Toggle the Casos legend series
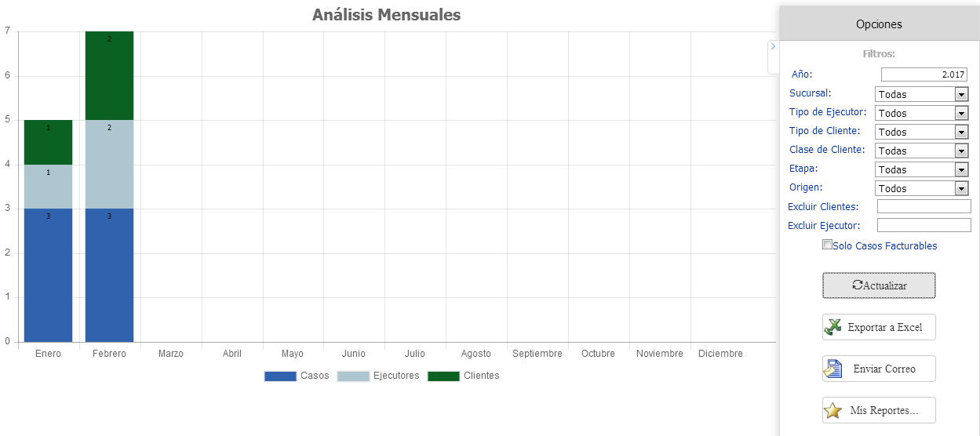 (x=280, y=376)
